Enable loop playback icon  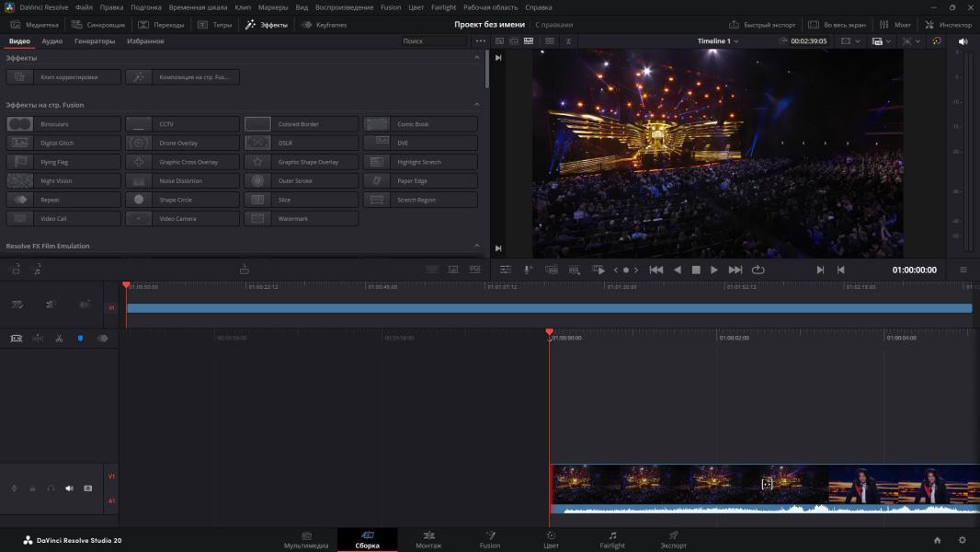(758, 270)
